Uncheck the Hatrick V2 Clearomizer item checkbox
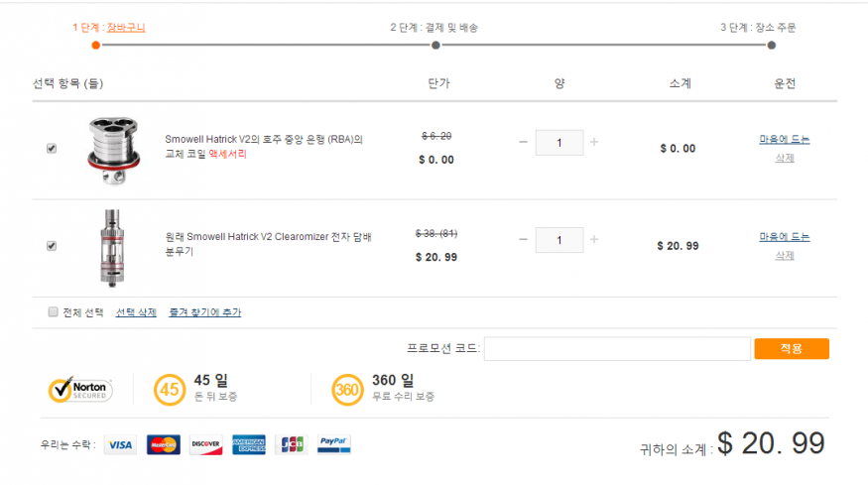Screen dimensions: 868x485 (x=52, y=246)
